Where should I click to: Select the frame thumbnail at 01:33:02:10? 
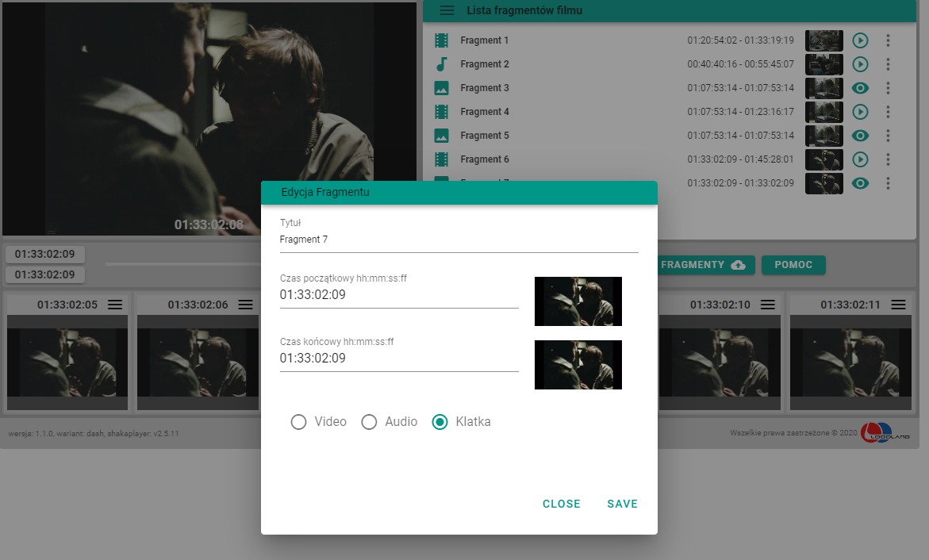[720, 362]
